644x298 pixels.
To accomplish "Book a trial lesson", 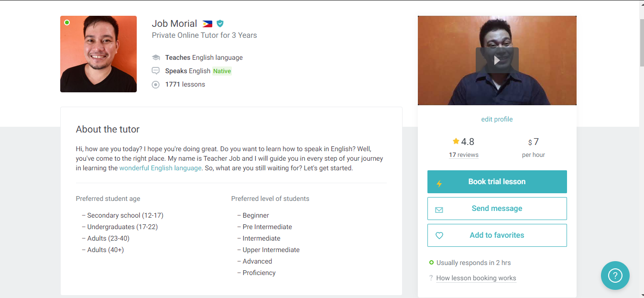I will pos(497,182).
